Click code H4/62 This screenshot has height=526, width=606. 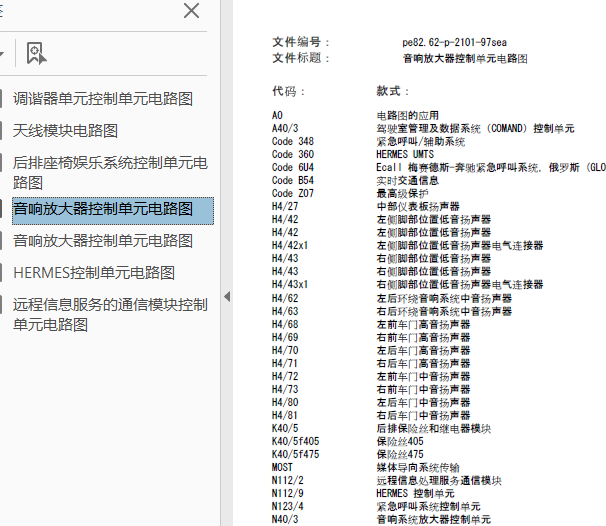[x=285, y=298]
